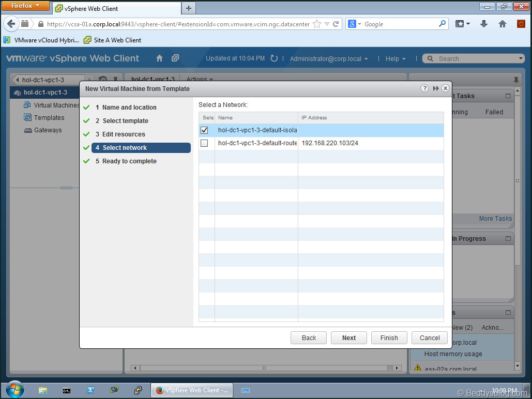Collapse the Alarms panel icon
Image resolution: width=532 pixels, height=399 pixels.
(x=508, y=313)
